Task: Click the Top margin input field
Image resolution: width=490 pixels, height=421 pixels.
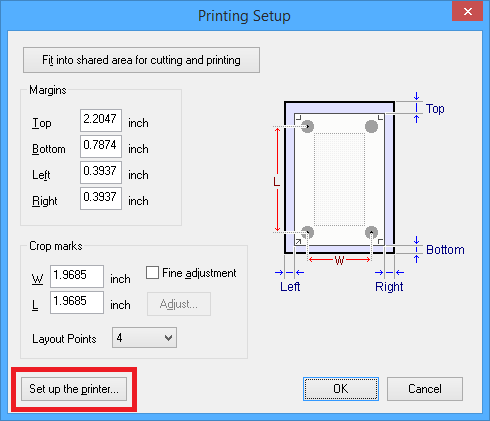Action: (x=101, y=120)
